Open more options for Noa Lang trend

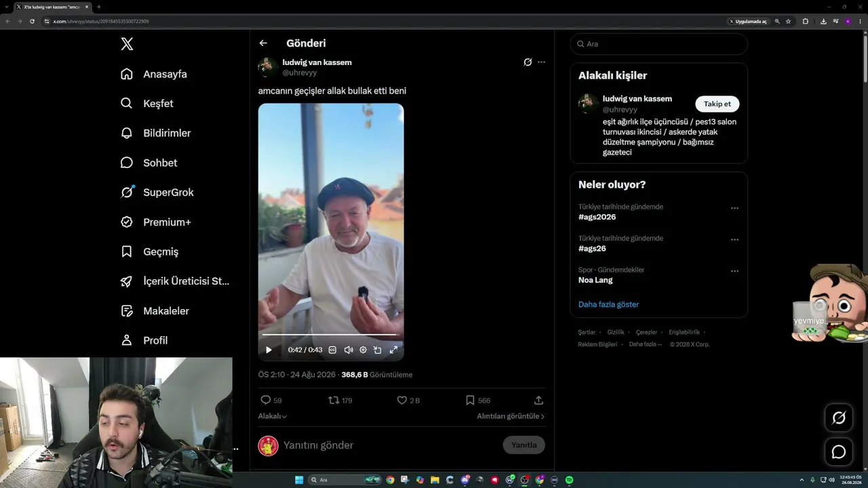pos(734,271)
